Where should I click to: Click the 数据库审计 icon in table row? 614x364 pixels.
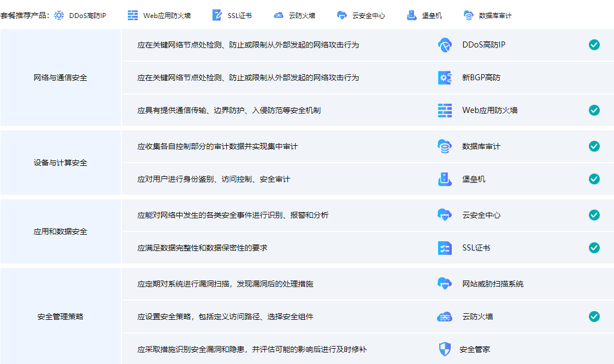click(x=445, y=146)
